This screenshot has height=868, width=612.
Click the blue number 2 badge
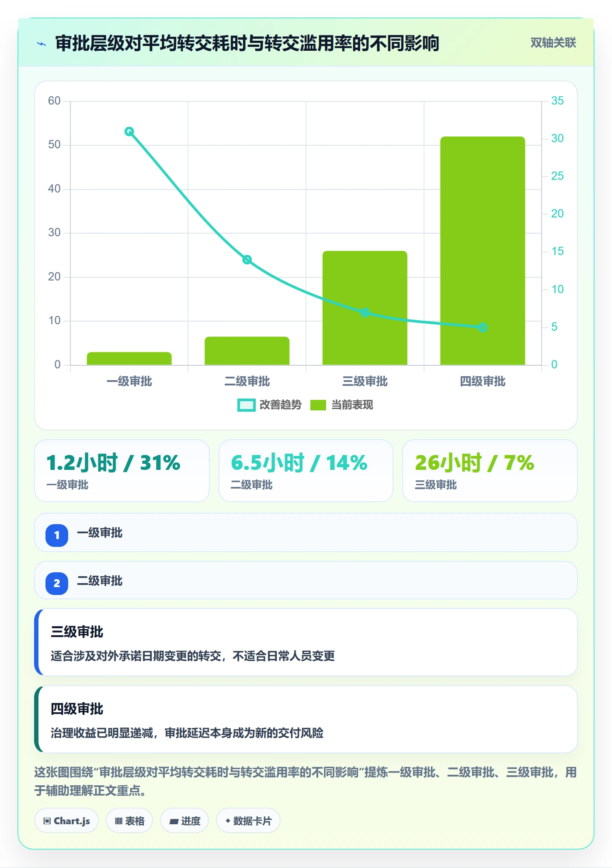57,583
